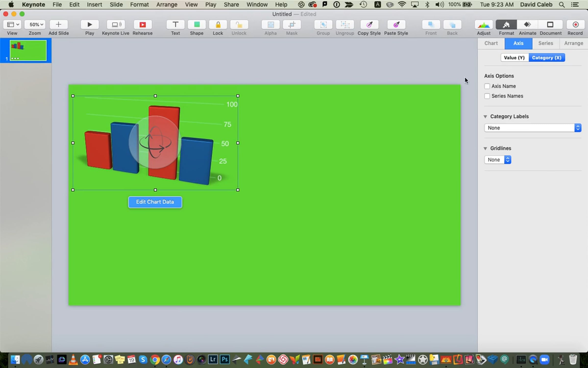Image resolution: width=588 pixels, height=368 pixels.
Task: Insert a Text box from toolbar
Action: pos(175,25)
